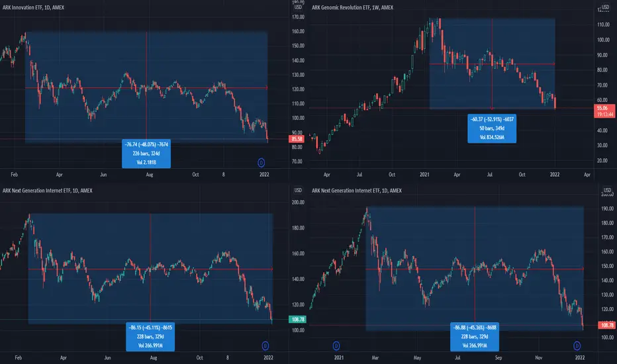Click the 2021 label on Genomic Revolution time axis
The width and height of the screenshot is (617, 364).
[424, 174]
